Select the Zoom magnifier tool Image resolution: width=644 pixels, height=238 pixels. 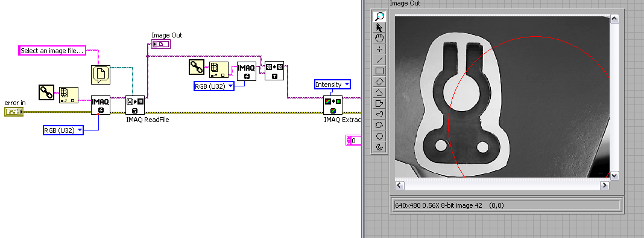tap(379, 16)
